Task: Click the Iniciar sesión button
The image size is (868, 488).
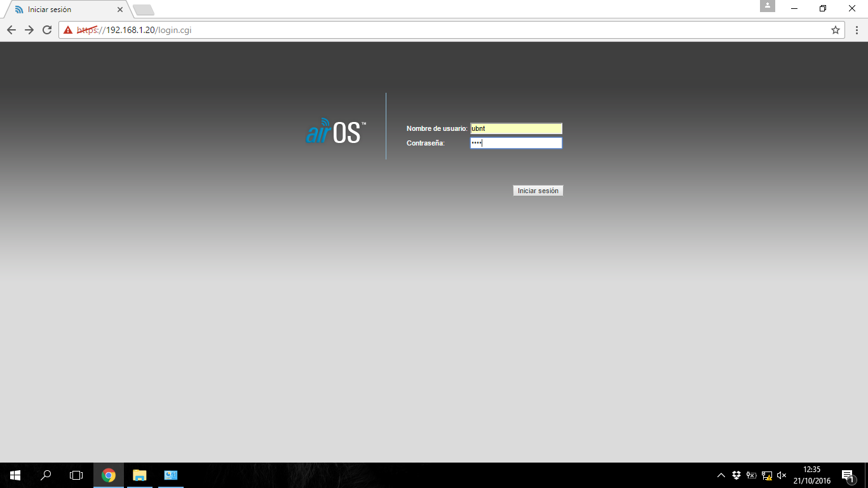Action: (538, 191)
